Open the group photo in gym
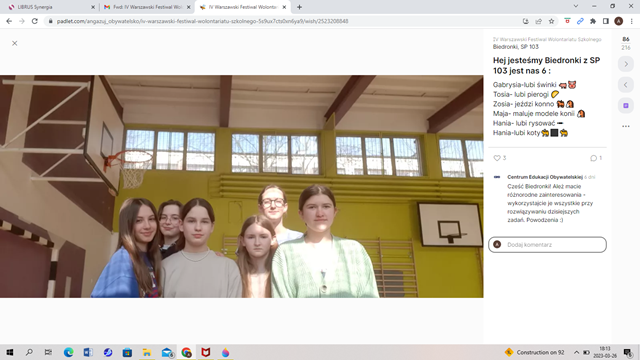This screenshot has width=640, height=360. pyautogui.click(x=242, y=186)
